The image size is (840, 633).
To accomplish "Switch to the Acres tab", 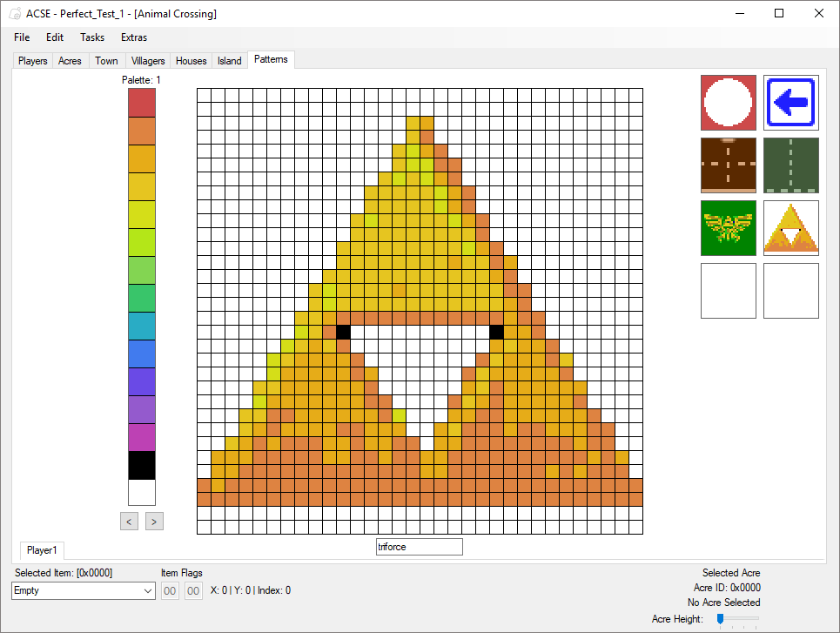I will (70, 61).
